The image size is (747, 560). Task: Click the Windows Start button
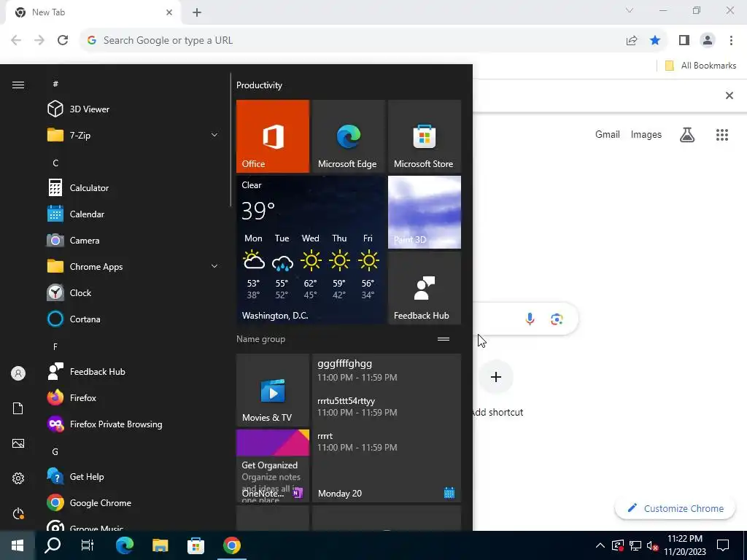coord(18,545)
